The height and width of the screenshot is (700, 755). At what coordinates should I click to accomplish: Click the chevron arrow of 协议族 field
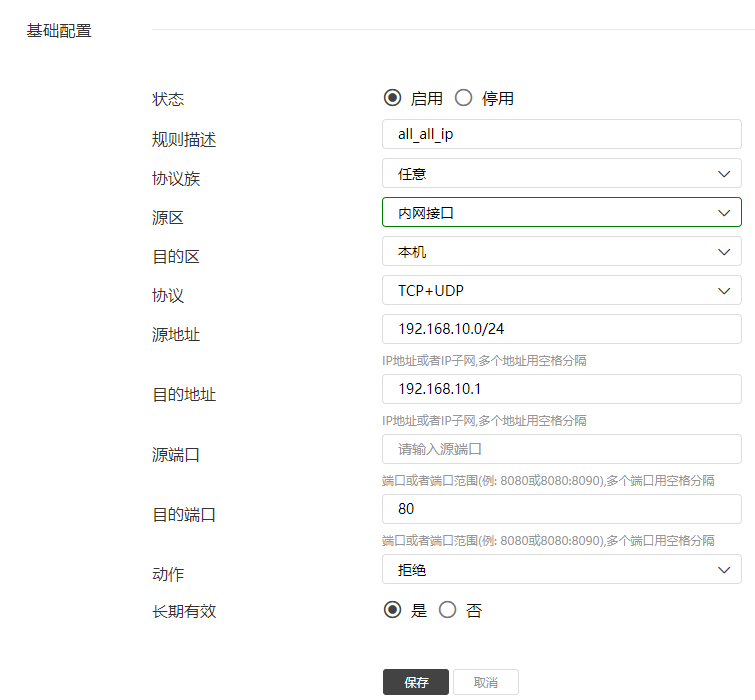click(724, 173)
